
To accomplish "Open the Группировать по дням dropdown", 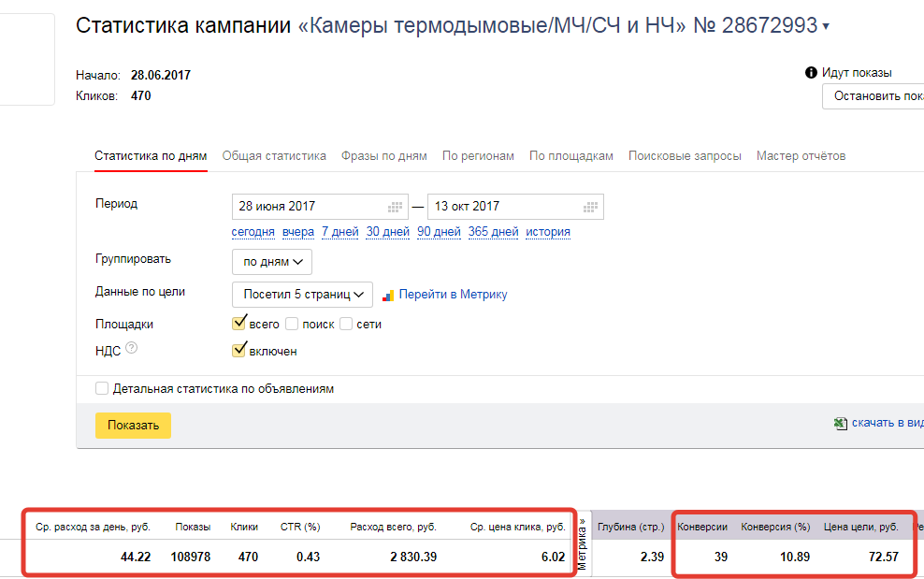I will coord(271,262).
